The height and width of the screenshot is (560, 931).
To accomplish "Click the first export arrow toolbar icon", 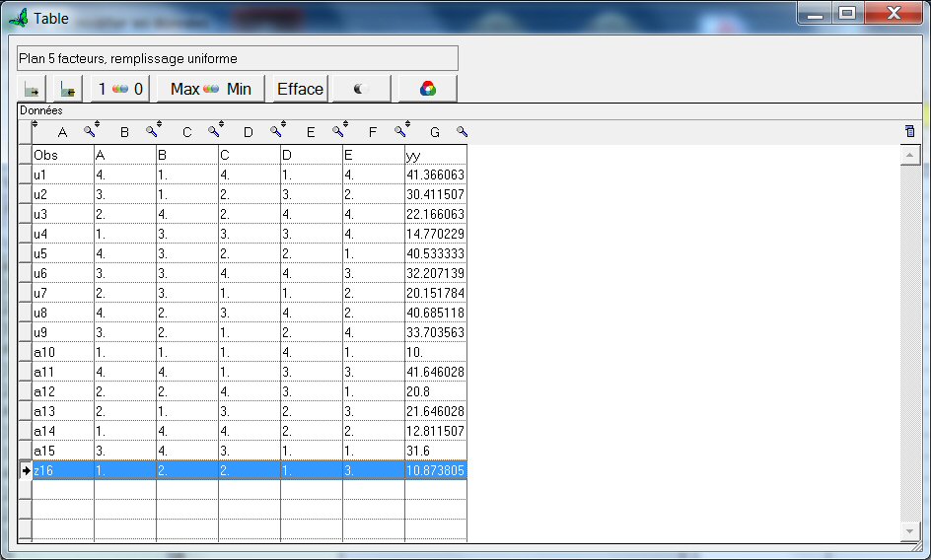I will (32, 89).
